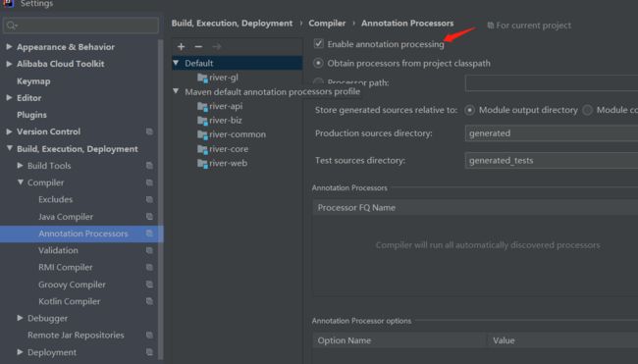638x364 pixels.
Task: Open Keymap settings
Action: pos(33,81)
